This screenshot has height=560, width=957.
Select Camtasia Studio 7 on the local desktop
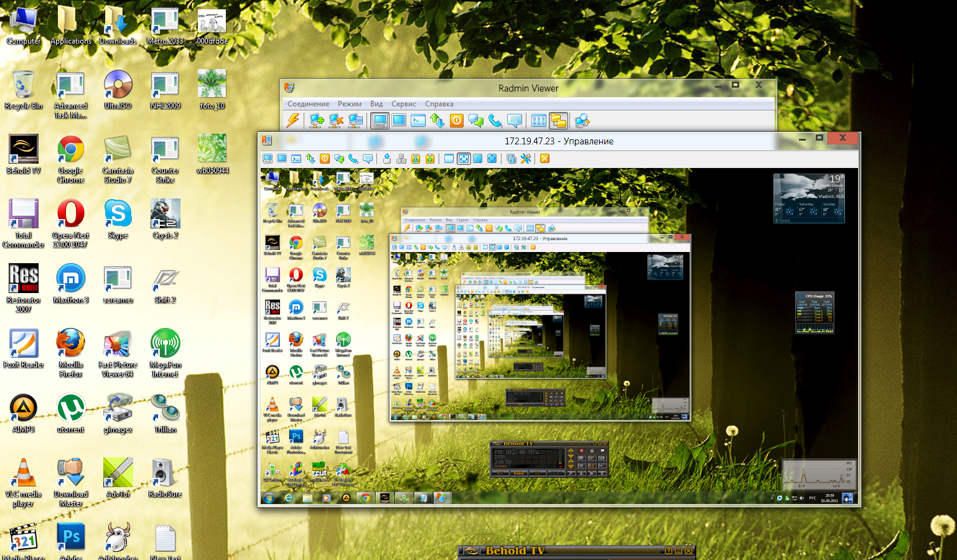pyautogui.click(x=118, y=160)
